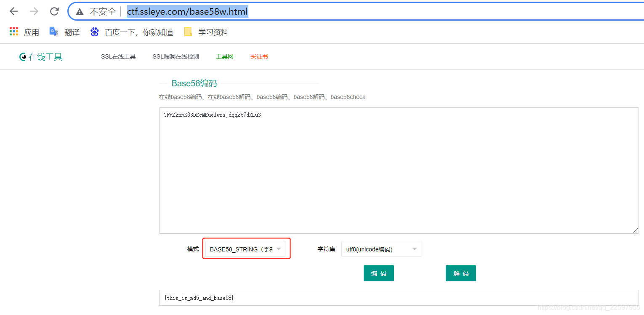The image size is (644, 315).
Task: Select the SSL在线工具 menu item
Action: tap(118, 56)
